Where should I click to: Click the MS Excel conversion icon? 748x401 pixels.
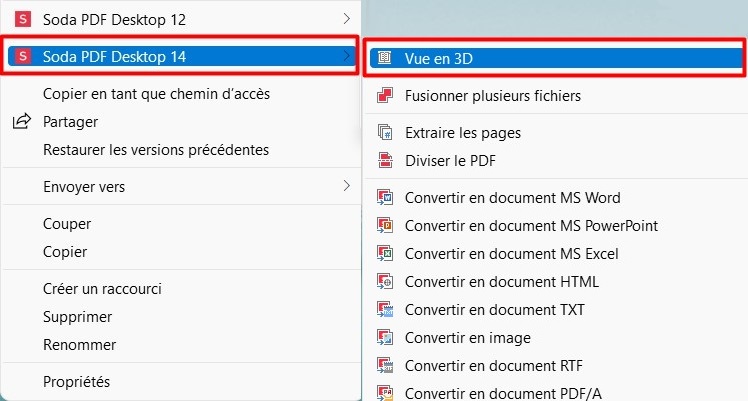click(x=384, y=253)
